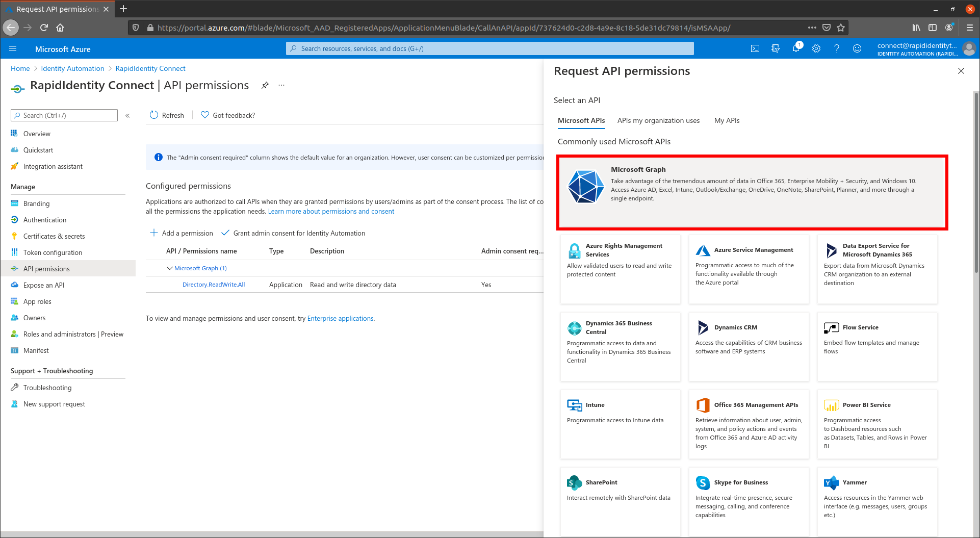Open Learn more about permissions and consent
The image size is (980, 538).
331,211
